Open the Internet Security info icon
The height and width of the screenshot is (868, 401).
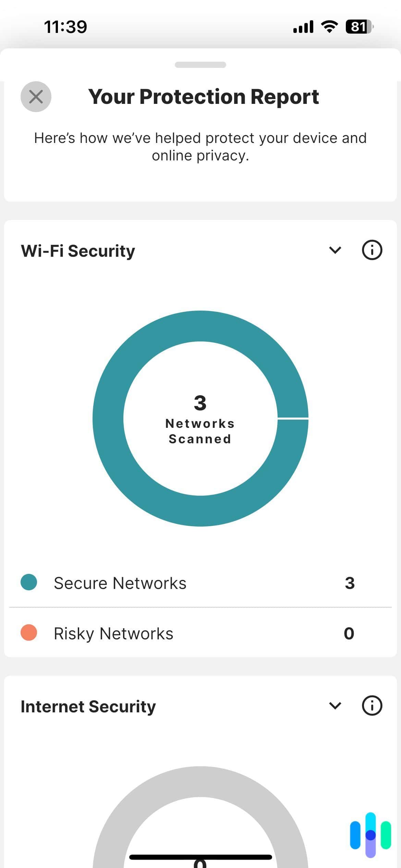point(372,706)
